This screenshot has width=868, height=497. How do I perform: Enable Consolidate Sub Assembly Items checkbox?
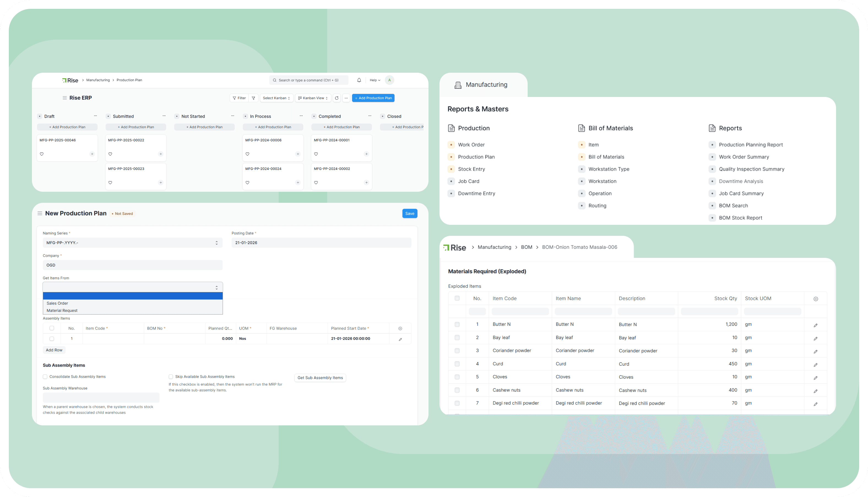tap(45, 377)
